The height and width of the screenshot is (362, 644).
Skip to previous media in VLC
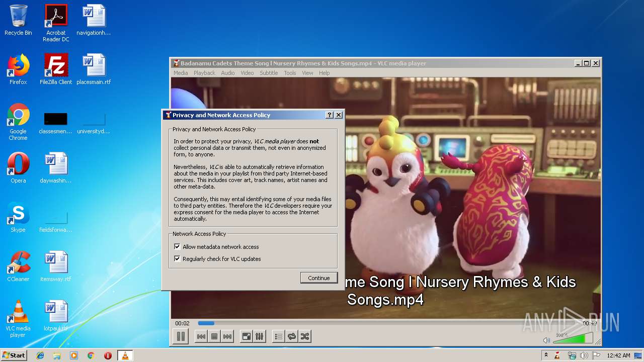201,336
